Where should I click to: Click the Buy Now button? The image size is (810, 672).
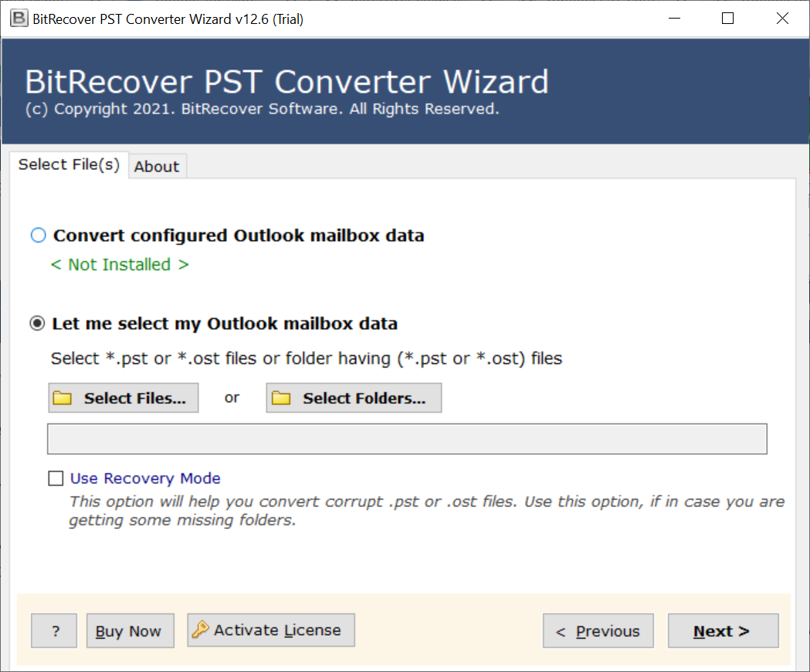(x=130, y=630)
